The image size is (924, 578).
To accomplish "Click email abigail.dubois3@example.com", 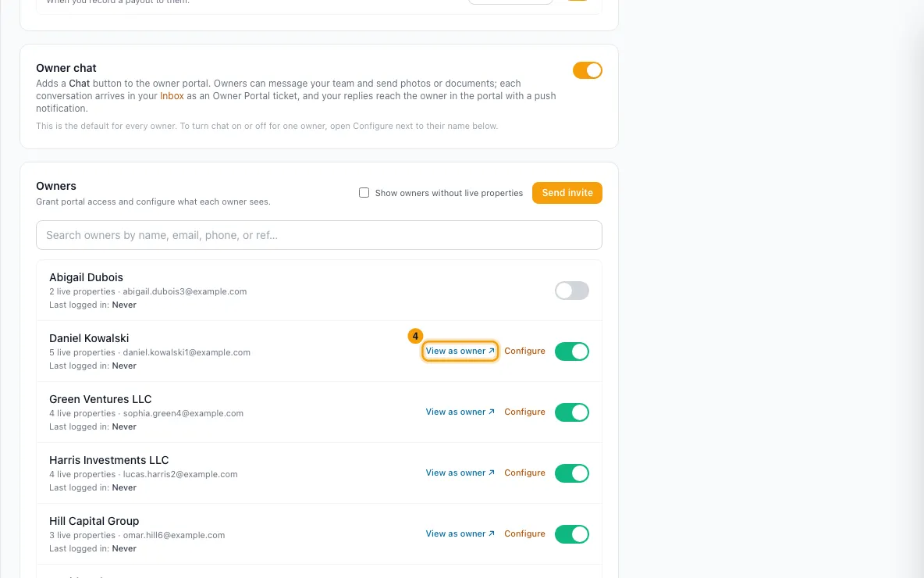I will (184, 291).
